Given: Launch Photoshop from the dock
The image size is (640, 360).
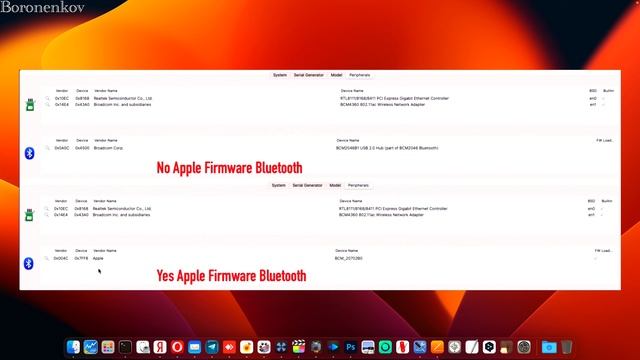Looking at the screenshot, I should 351,347.
